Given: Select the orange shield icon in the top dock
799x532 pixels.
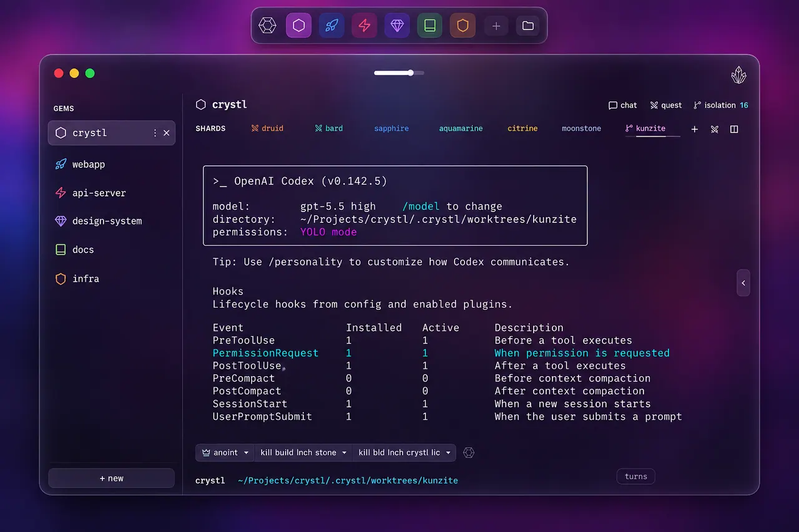Looking at the screenshot, I should (463, 26).
